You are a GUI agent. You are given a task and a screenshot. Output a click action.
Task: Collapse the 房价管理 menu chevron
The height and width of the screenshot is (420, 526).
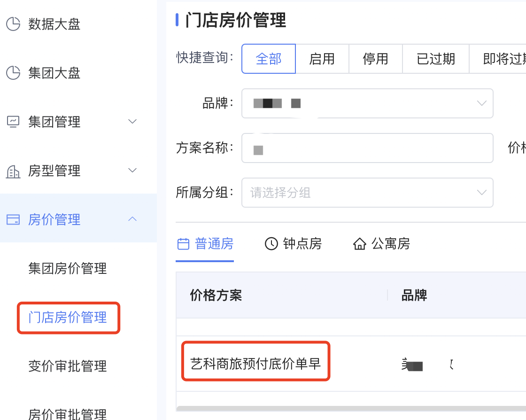[x=132, y=219]
